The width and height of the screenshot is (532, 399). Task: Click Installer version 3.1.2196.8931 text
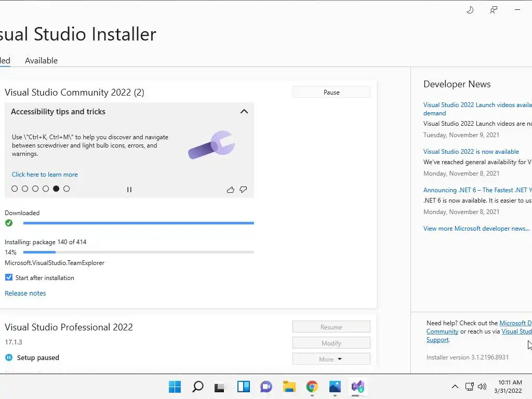[x=468, y=357]
